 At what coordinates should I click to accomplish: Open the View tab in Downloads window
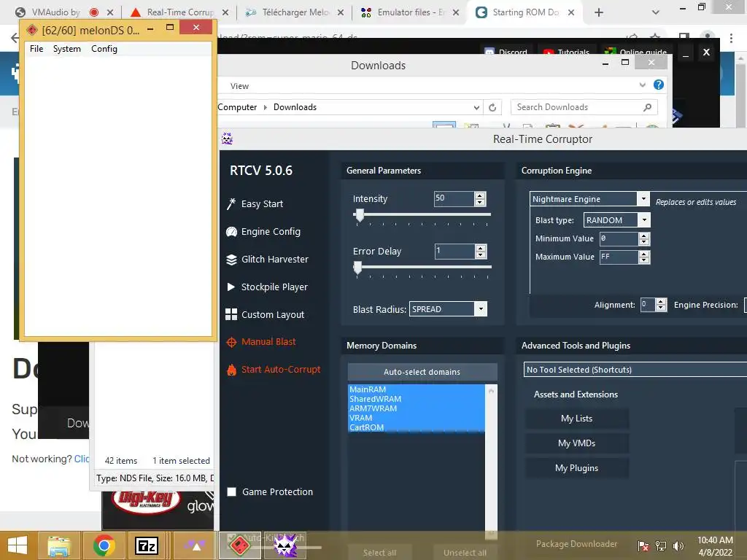(x=239, y=86)
